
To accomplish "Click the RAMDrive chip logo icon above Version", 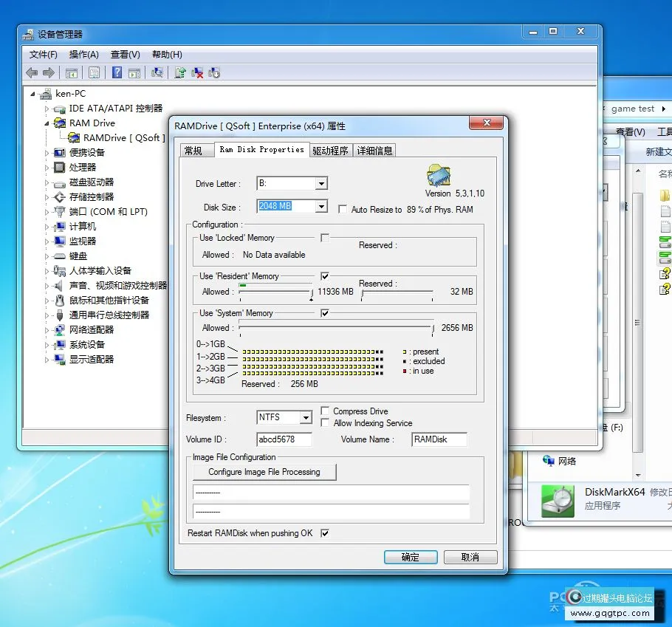I will click(x=439, y=176).
